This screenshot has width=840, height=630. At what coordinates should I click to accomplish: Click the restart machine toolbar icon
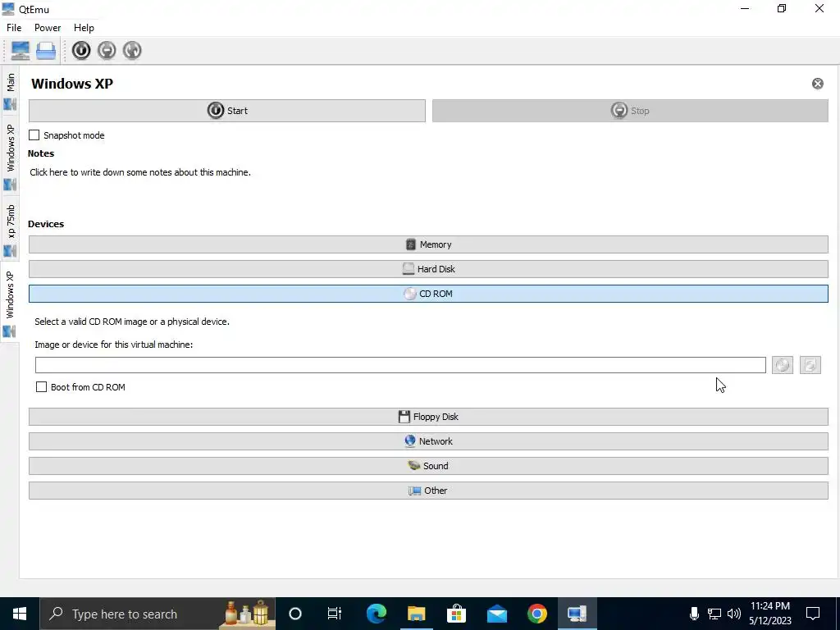pos(132,50)
